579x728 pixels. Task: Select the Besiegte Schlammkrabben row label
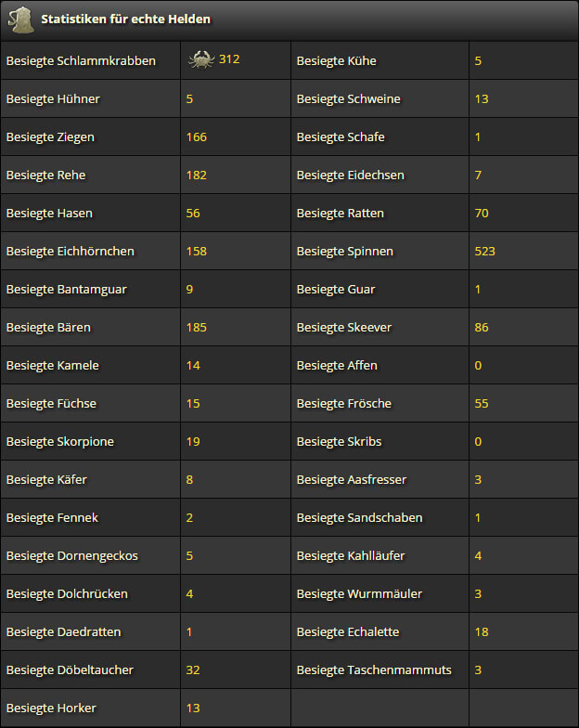click(x=82, y=61)
